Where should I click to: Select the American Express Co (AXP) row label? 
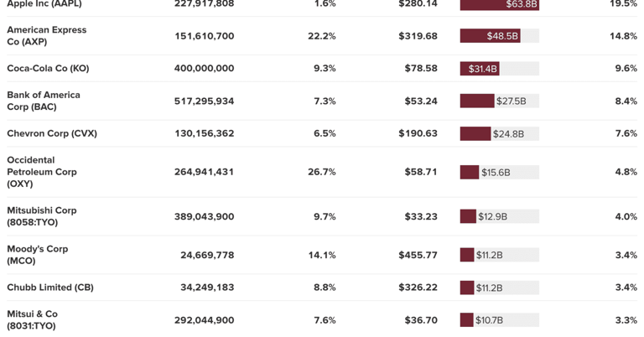47,36
